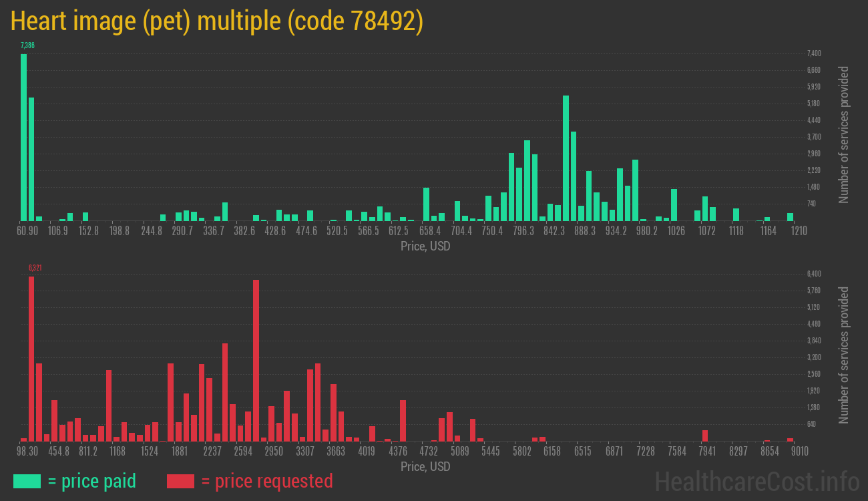Screen dimensions: 868x501
Task: Click the 98.30 tick on the bottom axis
Action: [x=27, y=452]
